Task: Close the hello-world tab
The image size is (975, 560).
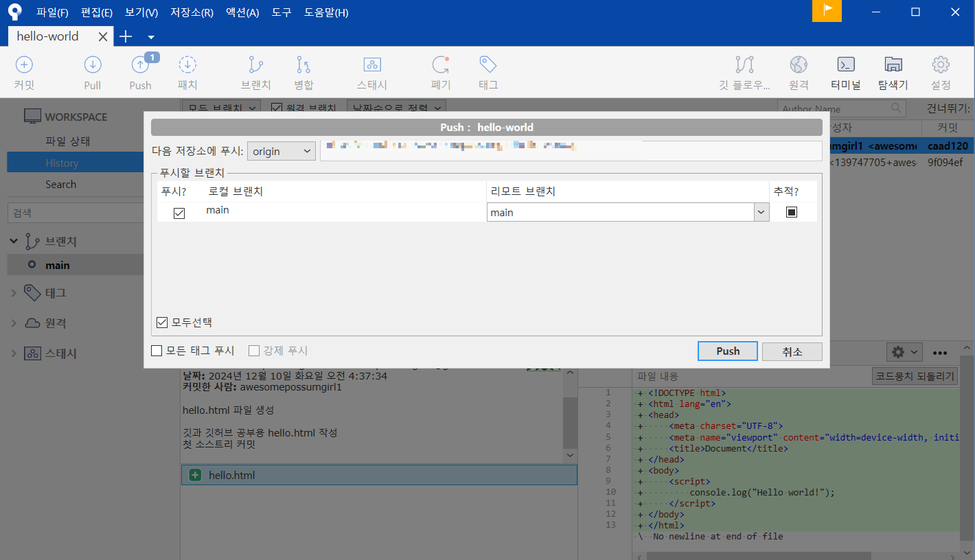Action: click(103, 37)
